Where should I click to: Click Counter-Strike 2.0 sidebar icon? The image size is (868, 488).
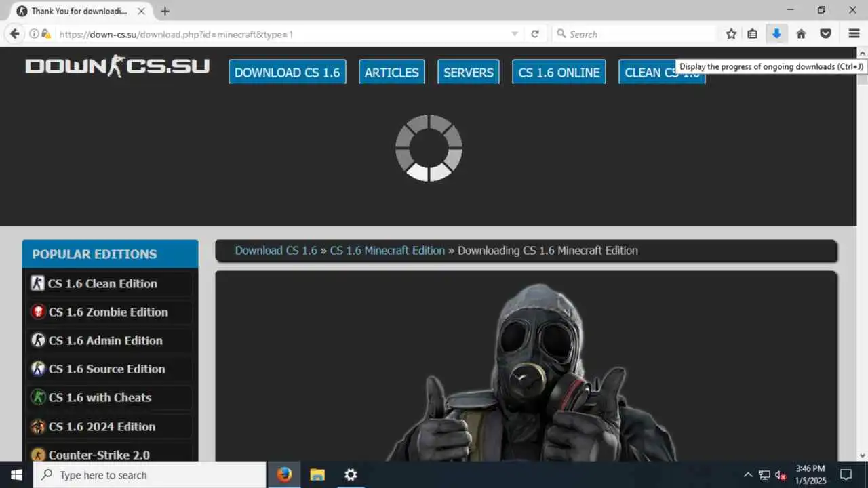coord(38,455)
